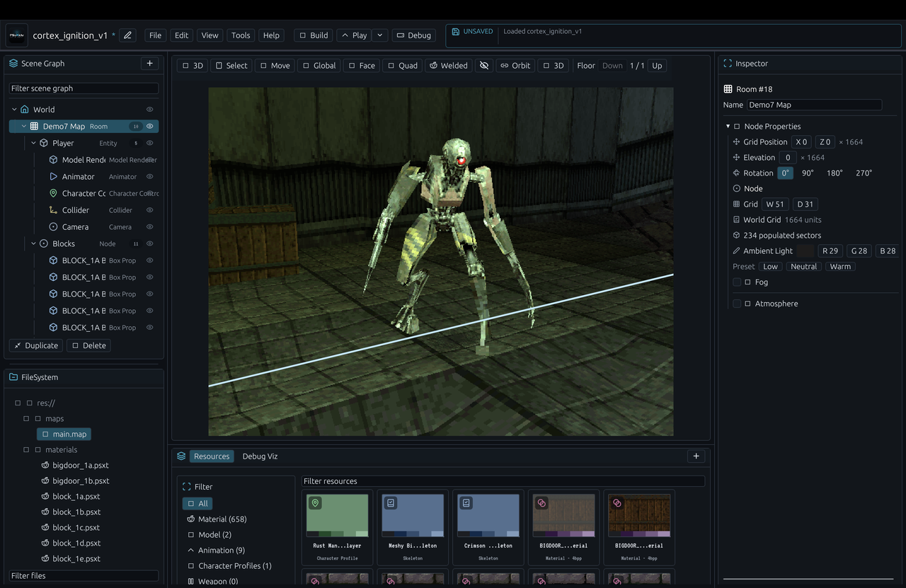Switch to the Debug Viz tab
Image resolution: width=906 pixels, height=588 pixels.
[x=260, y=456]
